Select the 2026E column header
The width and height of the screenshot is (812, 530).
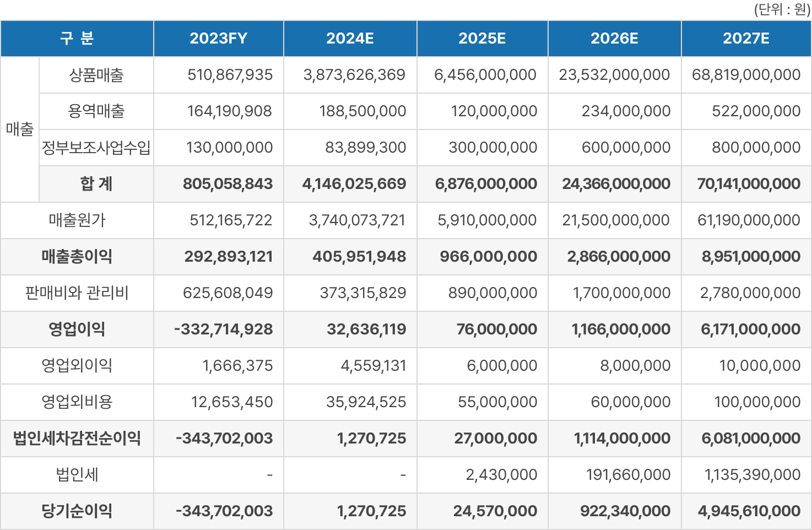614,39
